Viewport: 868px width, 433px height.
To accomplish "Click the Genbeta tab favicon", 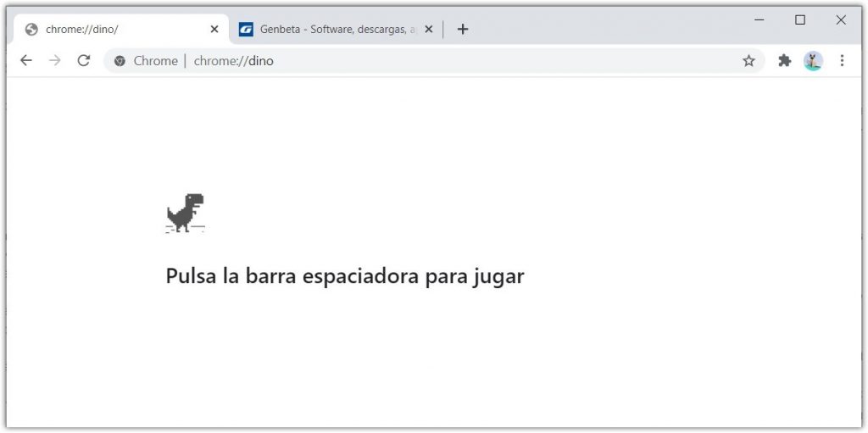I will [x=246, y=30].
